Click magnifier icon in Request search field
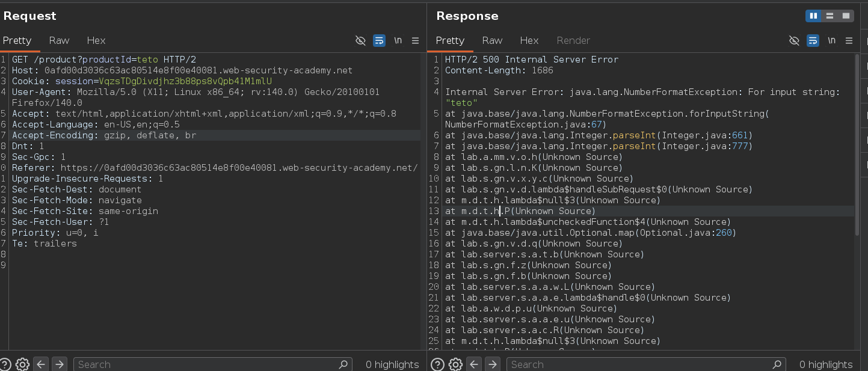This screenshot has width=868, height=371. [343, 364]
